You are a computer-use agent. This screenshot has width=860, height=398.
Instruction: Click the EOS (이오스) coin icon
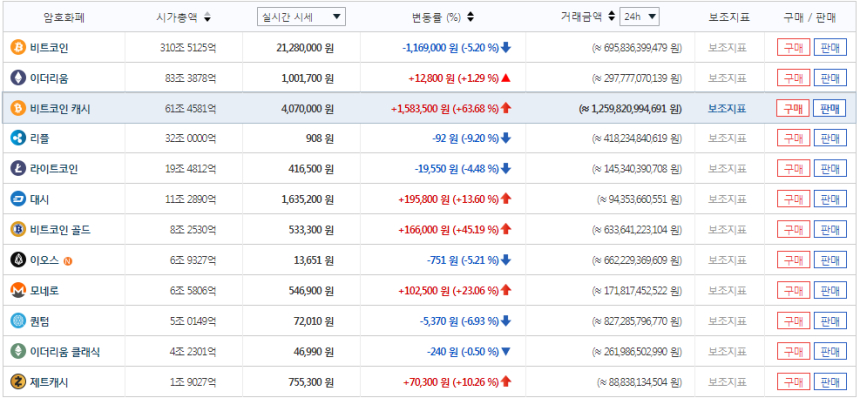pos(18,260)
